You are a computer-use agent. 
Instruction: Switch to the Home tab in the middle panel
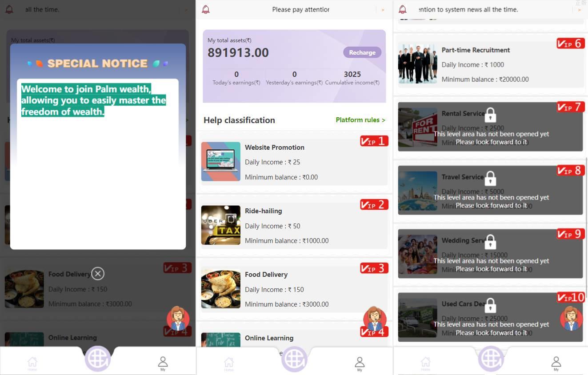coord(229,363)
